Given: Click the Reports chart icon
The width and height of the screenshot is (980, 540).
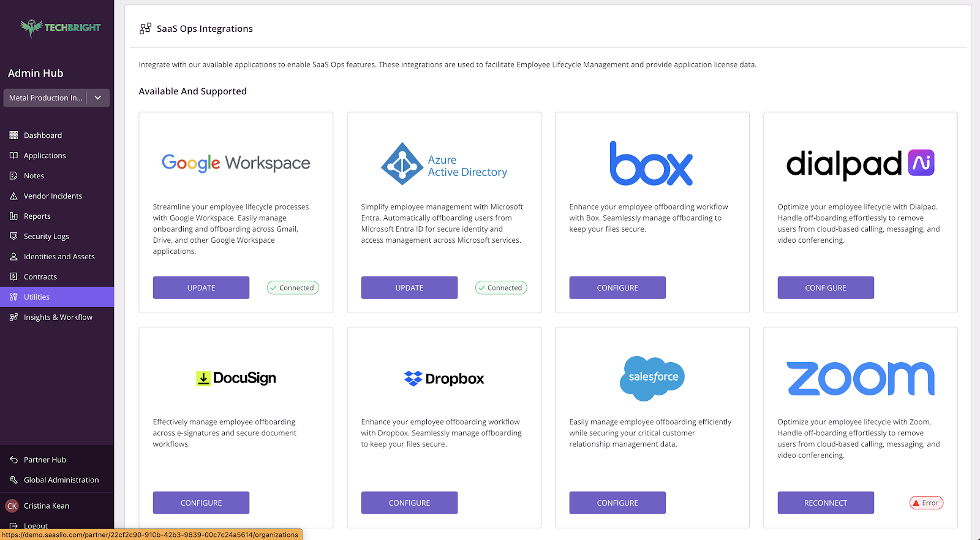Looking at the screenshot, I should coord(13,216).
